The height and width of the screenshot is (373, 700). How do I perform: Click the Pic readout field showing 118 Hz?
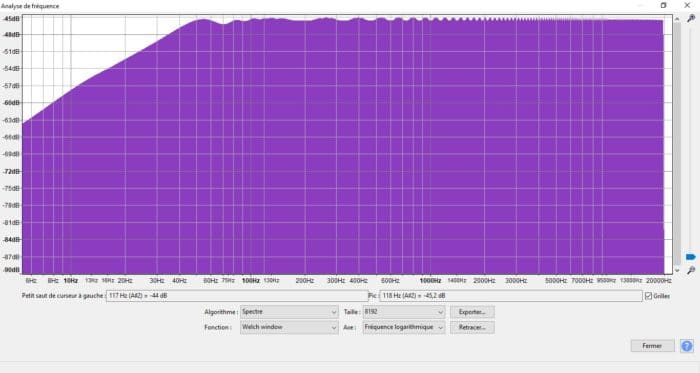tap(511, 296)
